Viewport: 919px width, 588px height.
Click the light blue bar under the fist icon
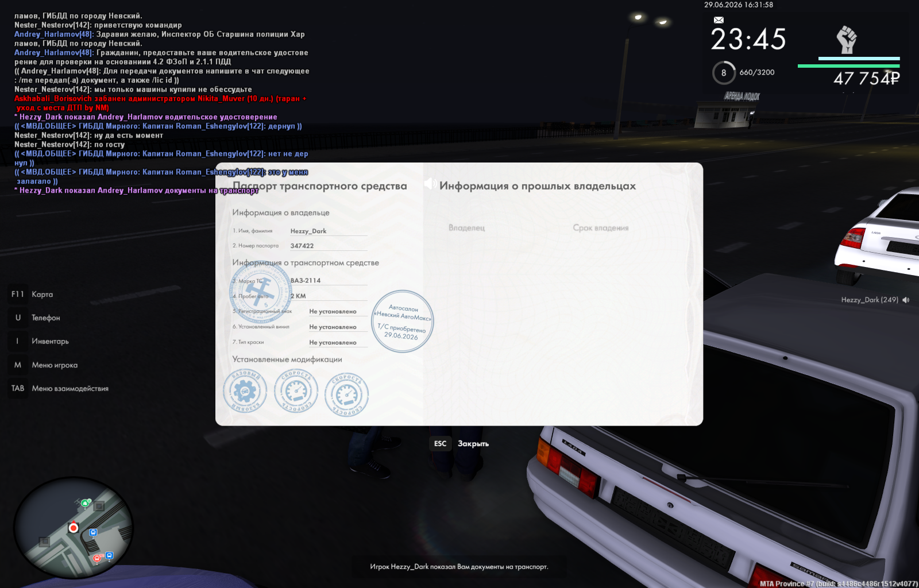(x=859, y=59)
